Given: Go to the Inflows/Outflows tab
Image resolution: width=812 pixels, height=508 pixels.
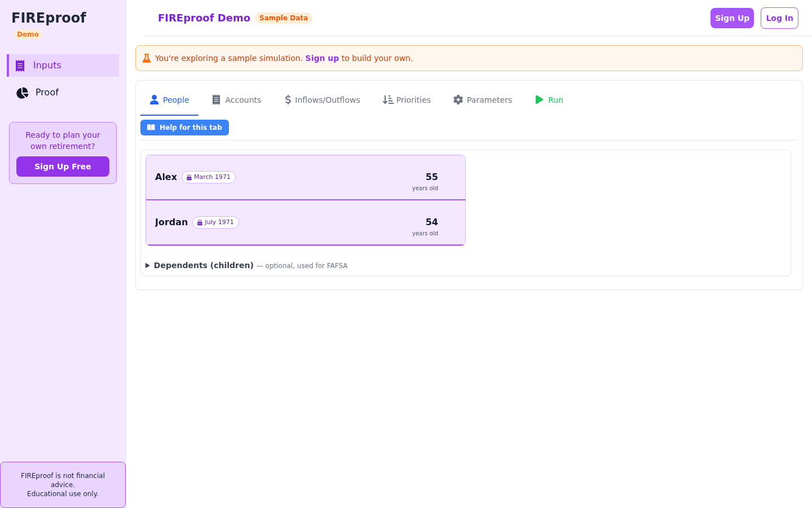Looking at the screenshot, I should click(322, 100).
